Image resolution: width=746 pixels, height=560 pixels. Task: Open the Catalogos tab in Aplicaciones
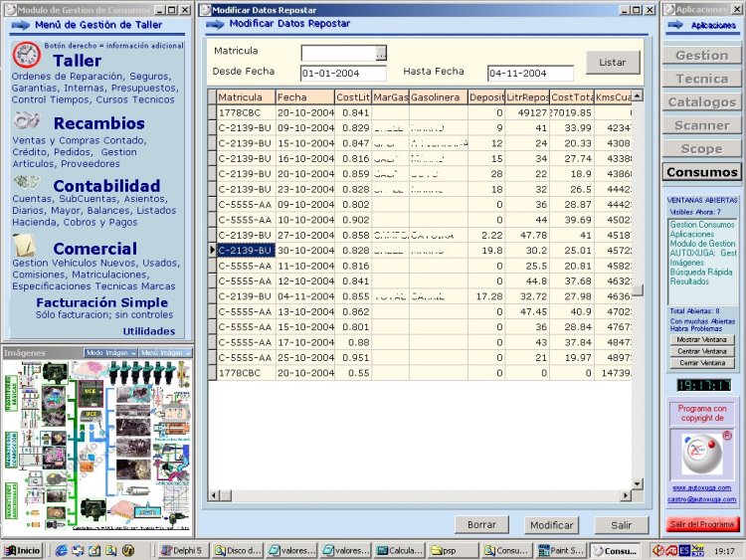point(702,101)
